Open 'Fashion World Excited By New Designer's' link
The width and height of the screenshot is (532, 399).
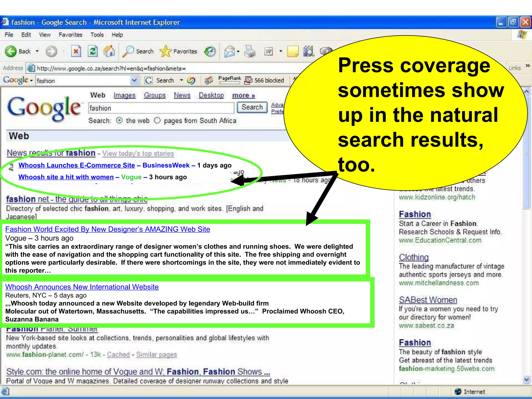[108, 229]
